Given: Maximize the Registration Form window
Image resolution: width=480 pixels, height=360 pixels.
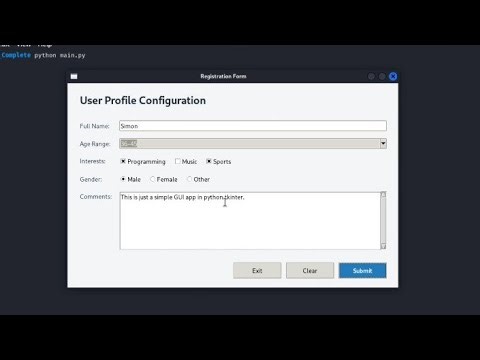Looking at the screenshot, I should (382, 76).
